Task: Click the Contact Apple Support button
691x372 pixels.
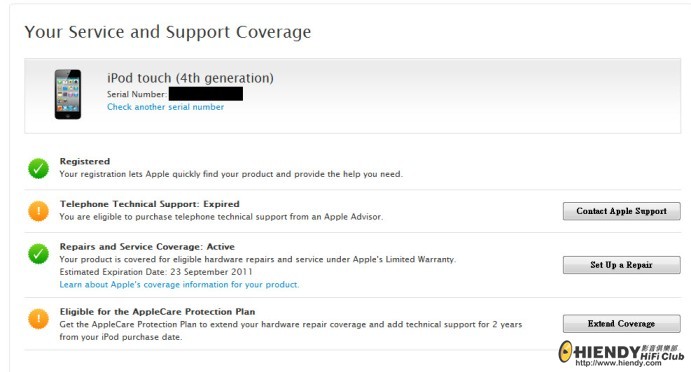Action: pyautogui.click(x=621, y=211)
